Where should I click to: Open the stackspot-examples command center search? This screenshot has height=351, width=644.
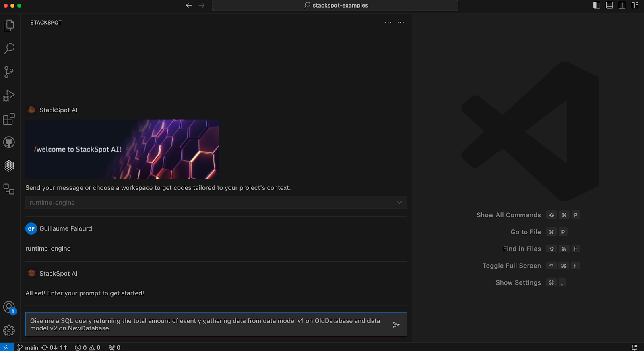click(335, 5)
